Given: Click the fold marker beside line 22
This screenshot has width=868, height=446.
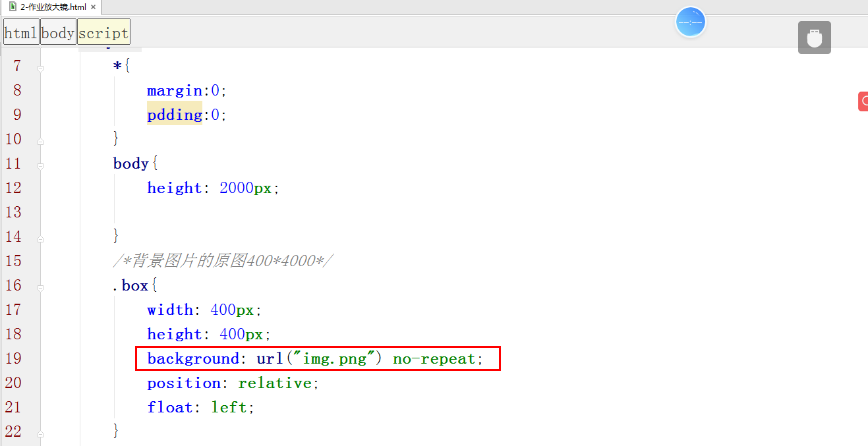Looking at the screenshot, I should [x=40, y=434].
